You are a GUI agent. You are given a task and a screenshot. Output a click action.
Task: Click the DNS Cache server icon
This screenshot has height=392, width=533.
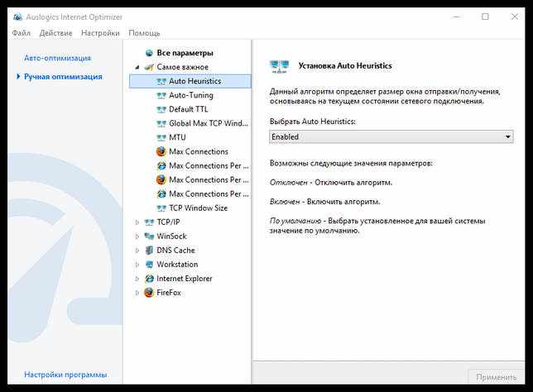point(149,251)
